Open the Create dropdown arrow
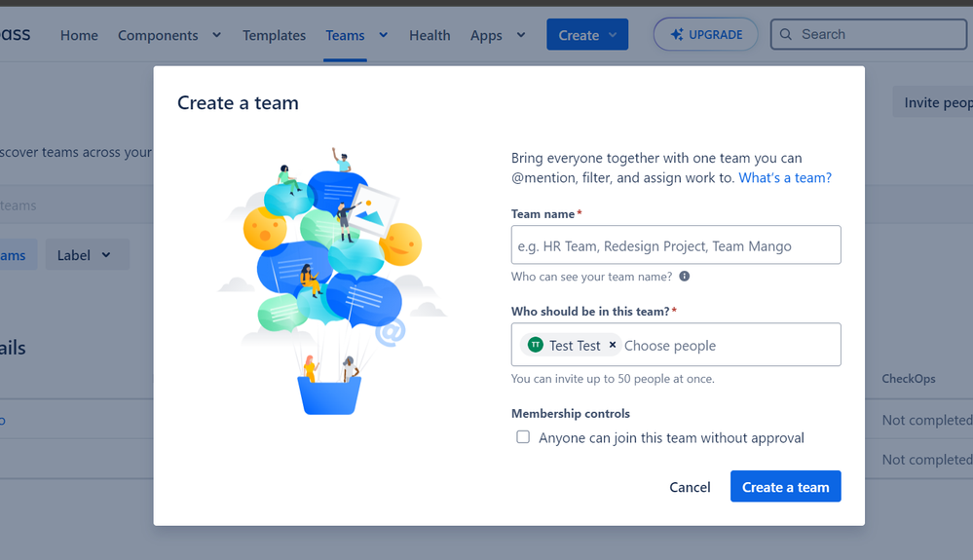The height and width of the screenshot is (560, 973). pos(613,35)
